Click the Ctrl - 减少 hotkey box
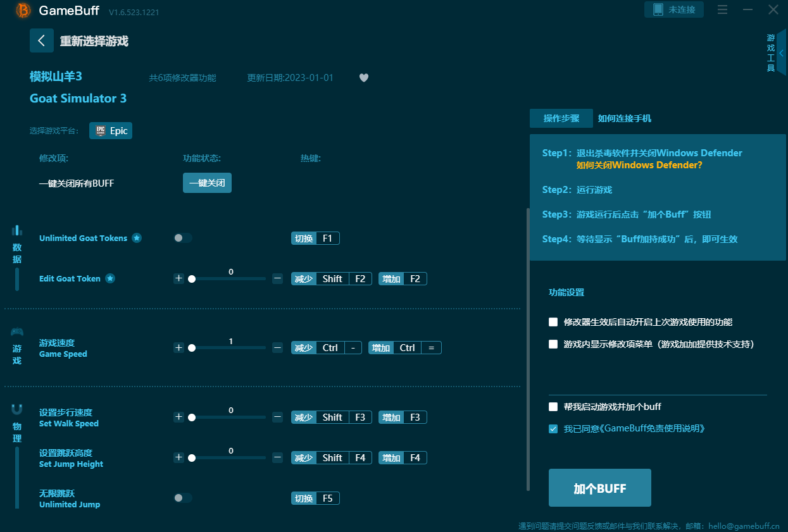The width and height of the screenshot is (788, 532). 327,348
